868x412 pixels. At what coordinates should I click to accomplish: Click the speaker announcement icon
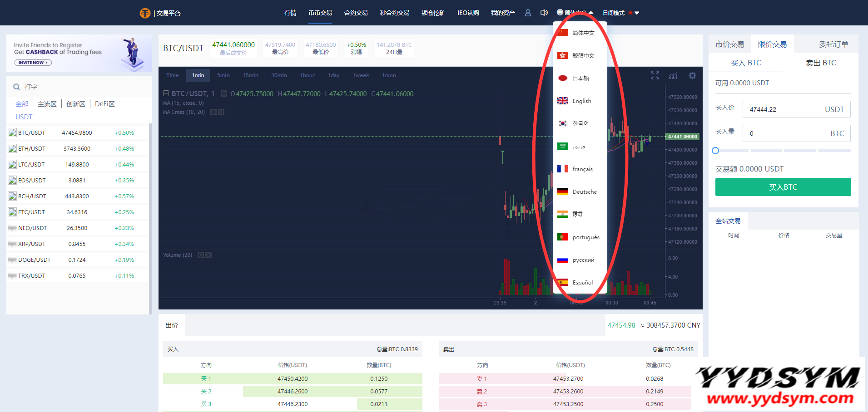pyautogui.click(x=544, y=13)
